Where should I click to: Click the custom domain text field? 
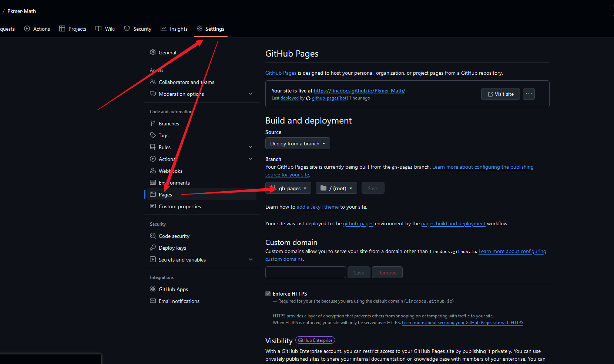coord(306,272)
